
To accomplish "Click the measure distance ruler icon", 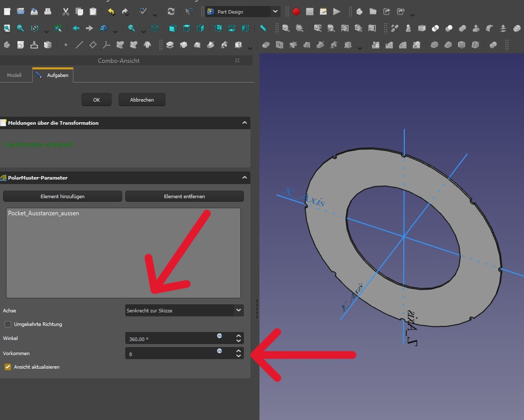I will point(263,28).
